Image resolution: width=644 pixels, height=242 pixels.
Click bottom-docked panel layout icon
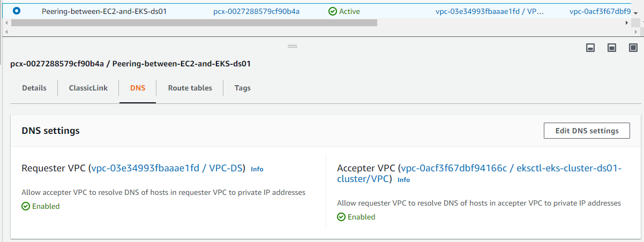click(590, 48)
